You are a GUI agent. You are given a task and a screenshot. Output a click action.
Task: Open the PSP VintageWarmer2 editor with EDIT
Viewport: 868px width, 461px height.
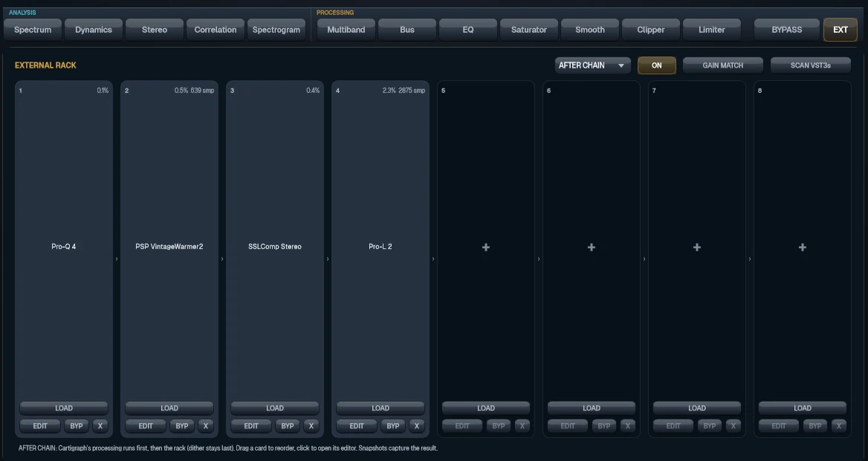point(146,426)
